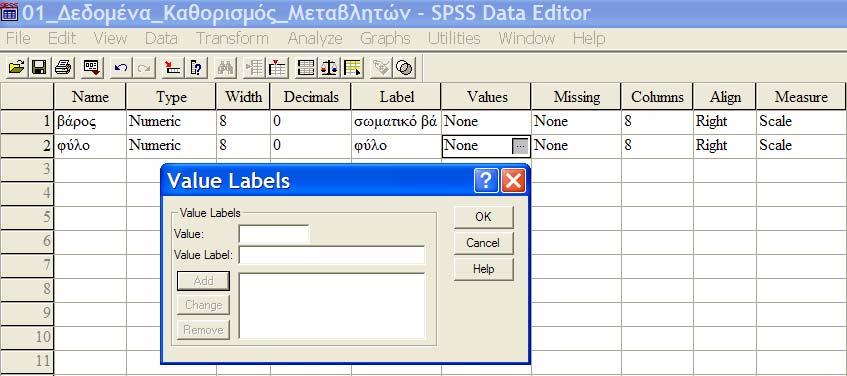
Task: Click the value labels list box
Action: [x=332, y=306]
